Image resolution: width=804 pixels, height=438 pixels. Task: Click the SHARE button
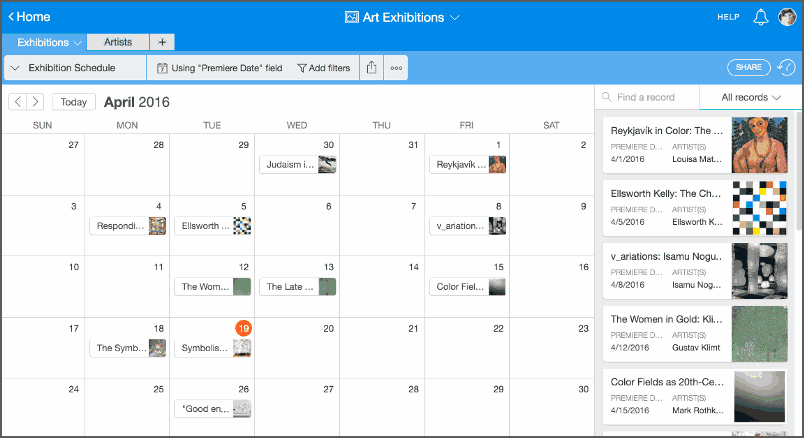click(749, 67)
